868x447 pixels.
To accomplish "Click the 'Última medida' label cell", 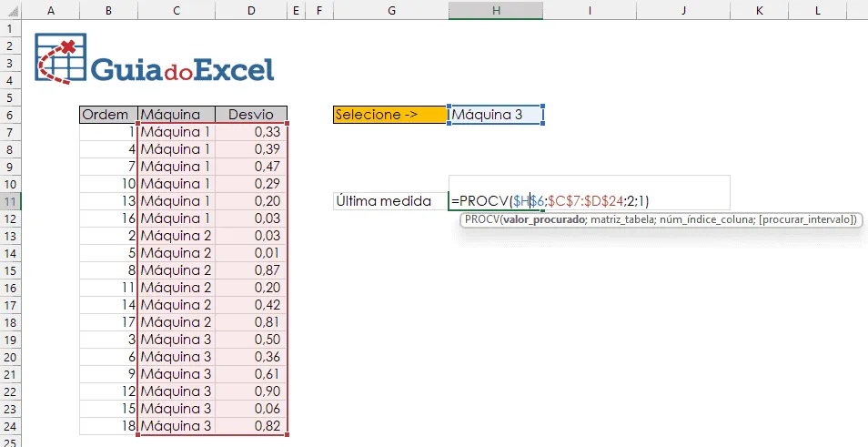I will (x=390, y=201).
